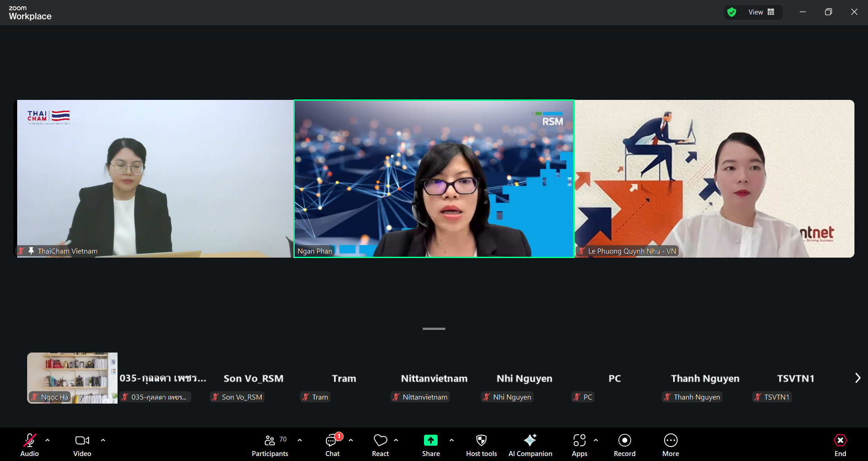Unmute microphone with the Audio button
868x461 pixels.
[30, 445]
